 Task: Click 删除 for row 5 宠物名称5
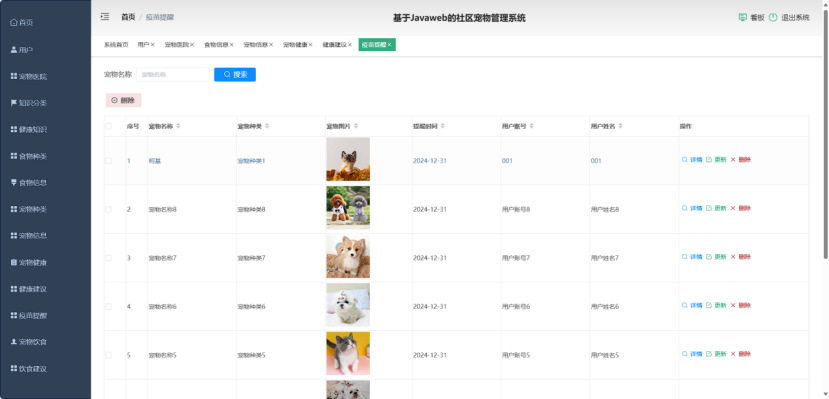tap(741, 354)
